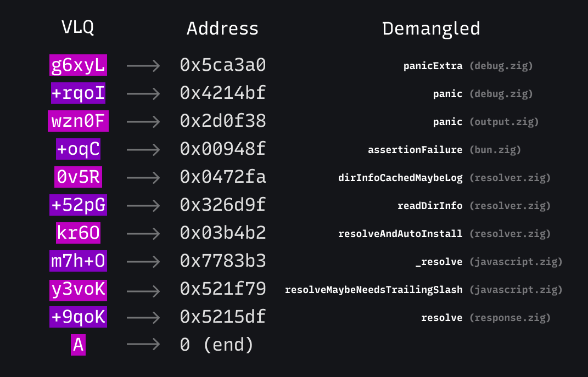Select the single A VLQ chip

point(78,345)
